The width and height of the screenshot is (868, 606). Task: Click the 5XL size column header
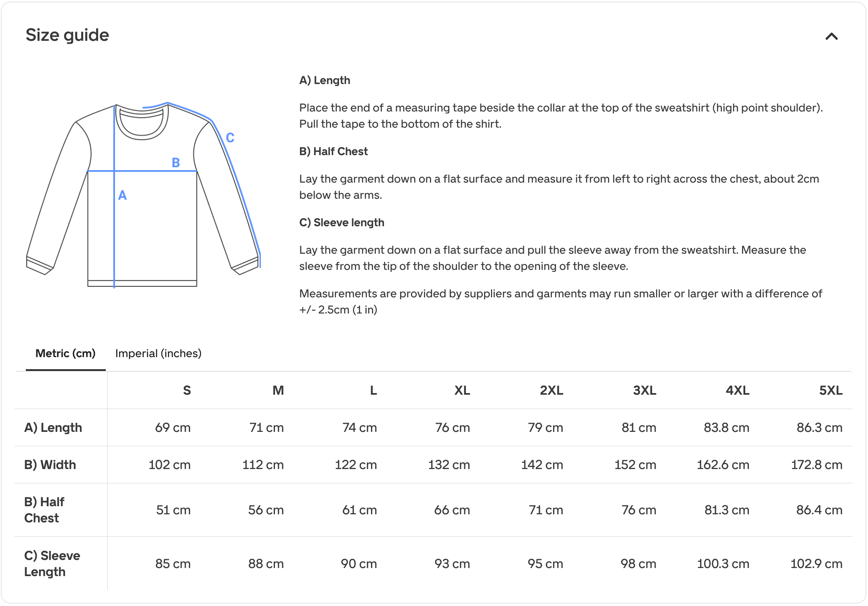pyautogui.click(x=831, y=390)
